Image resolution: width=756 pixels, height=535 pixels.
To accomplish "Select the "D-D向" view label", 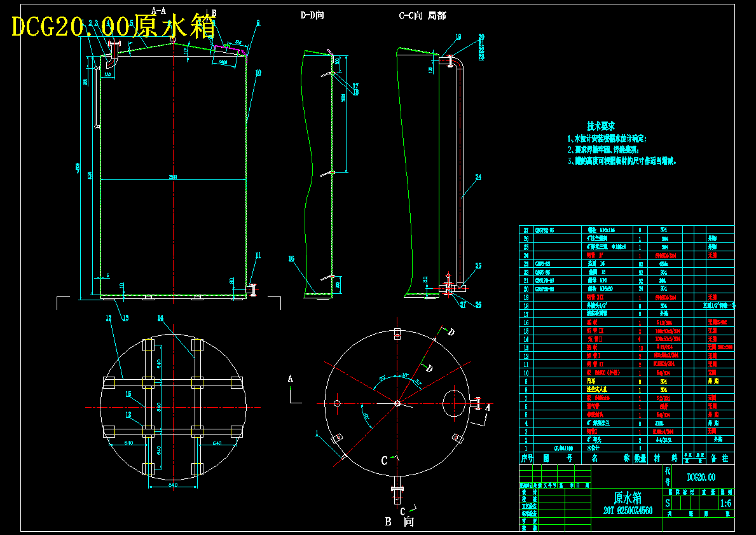I will point(312,15).
